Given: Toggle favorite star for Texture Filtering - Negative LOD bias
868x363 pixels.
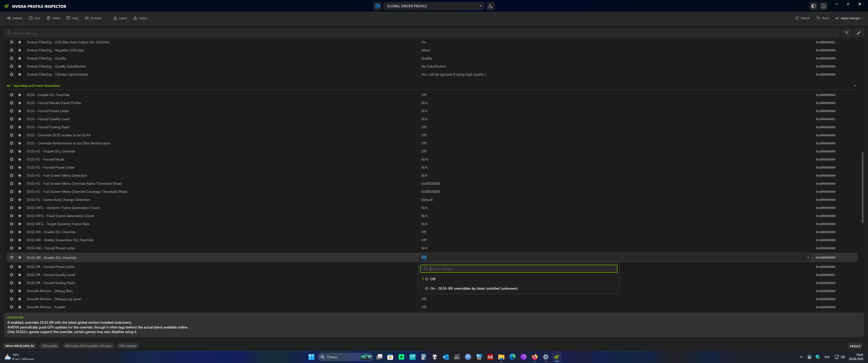Looking at the screenshot, I should coord(19,50).
